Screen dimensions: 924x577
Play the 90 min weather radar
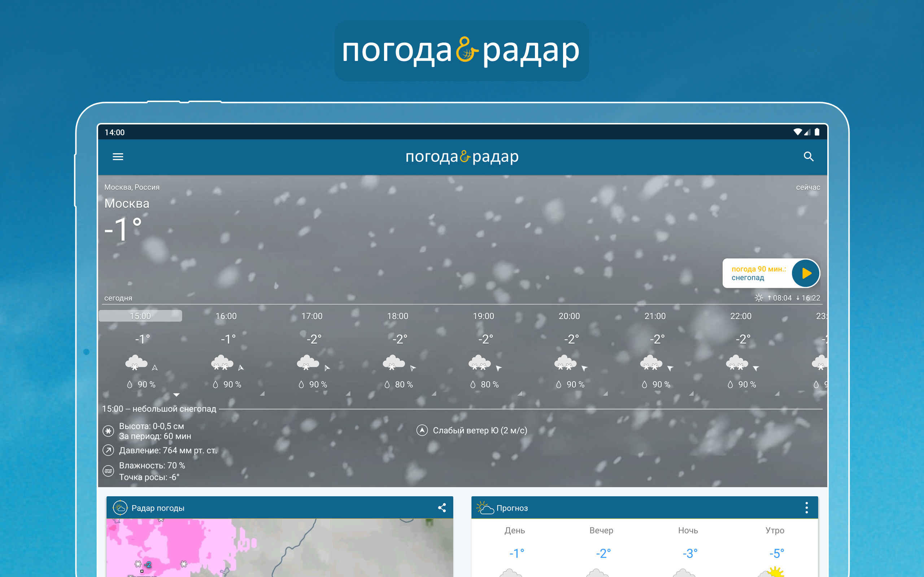point(806,273)
